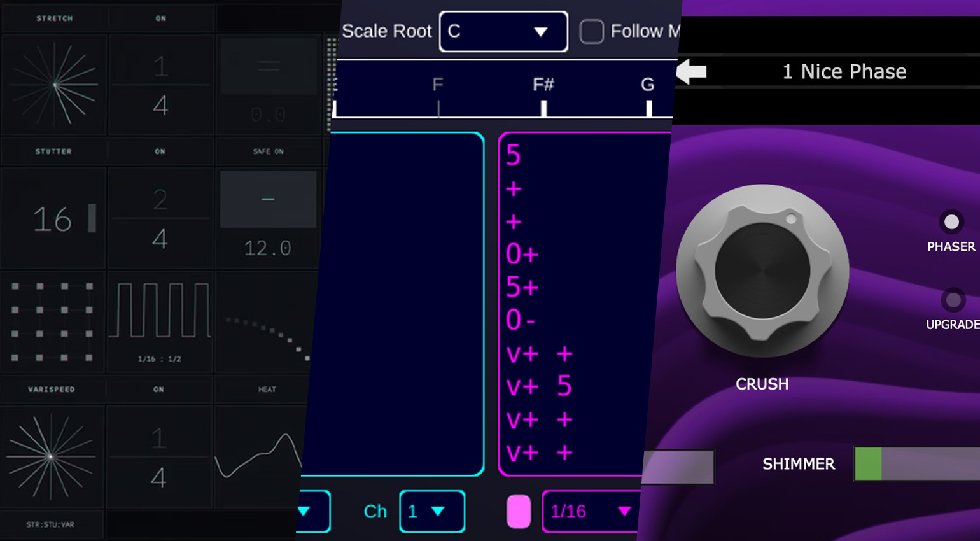Click the left arrow beside preset name
Image resolution: width=980 pixels, height=541 pixels.
coord(692,71)
